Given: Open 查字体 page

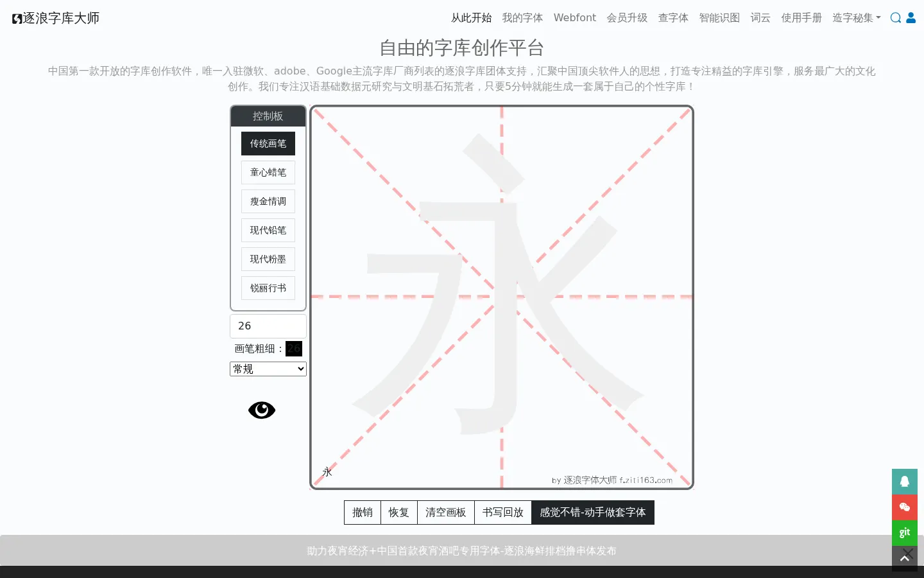Looking at the screenshot, I should pos(673,18).
